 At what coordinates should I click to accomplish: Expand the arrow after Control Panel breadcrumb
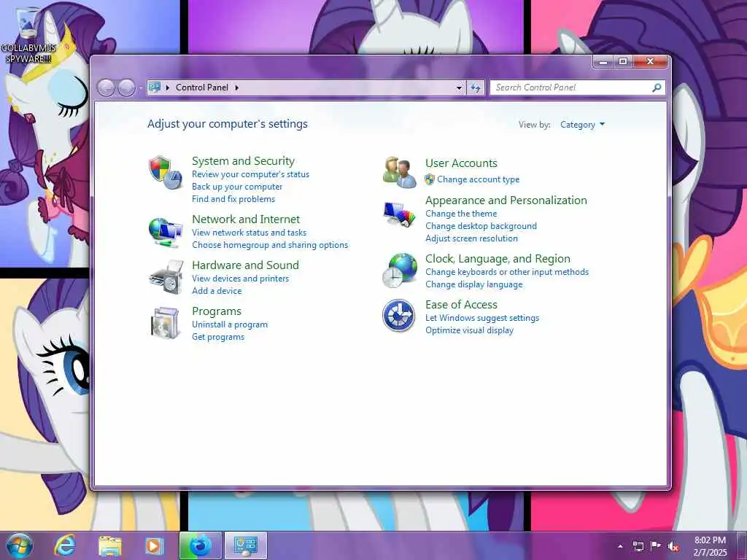237,87
